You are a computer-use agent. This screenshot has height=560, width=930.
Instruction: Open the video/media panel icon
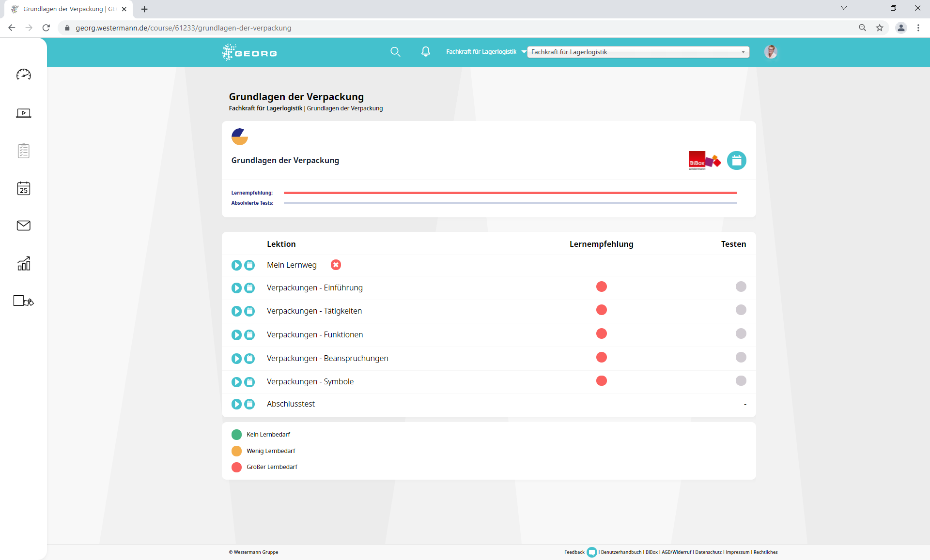[23, 113]
